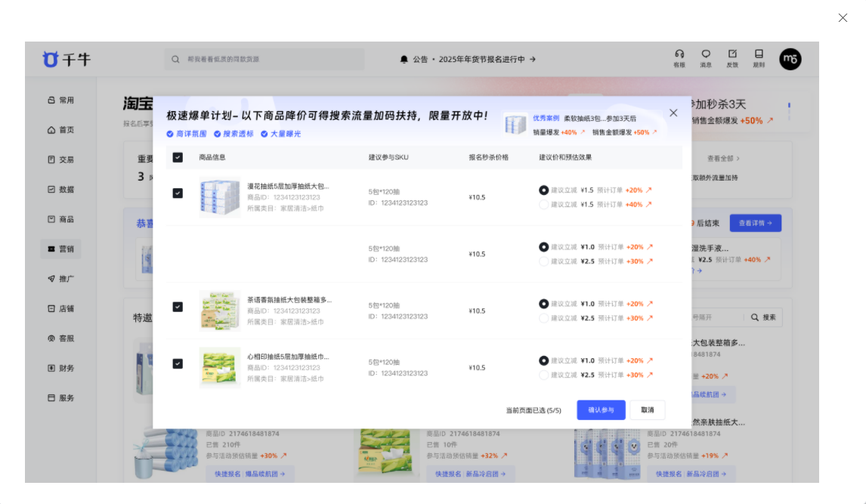The width and height of the screenshot is (866, 504).
Task: Open sidebar 客服 entry below 店铺
Action: pyautogui.click(x=60, y=339)
